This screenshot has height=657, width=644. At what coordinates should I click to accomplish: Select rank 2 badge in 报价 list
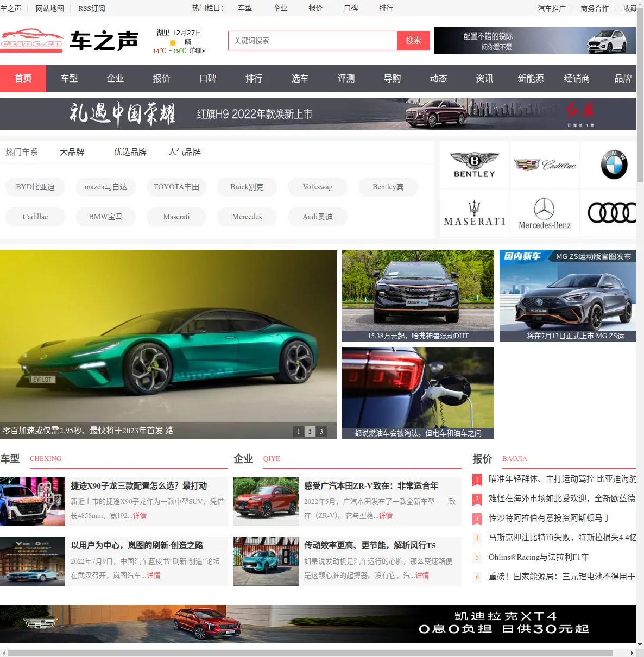click(477, 499)
